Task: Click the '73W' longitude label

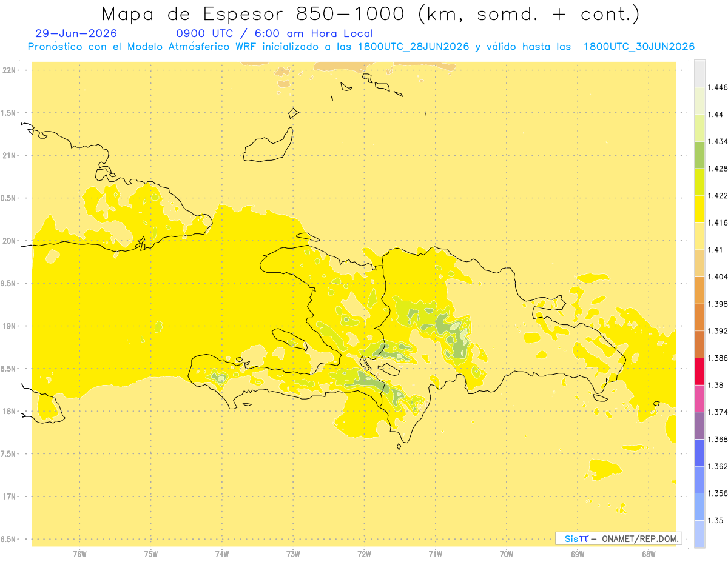Action: (x=293, y=554)
